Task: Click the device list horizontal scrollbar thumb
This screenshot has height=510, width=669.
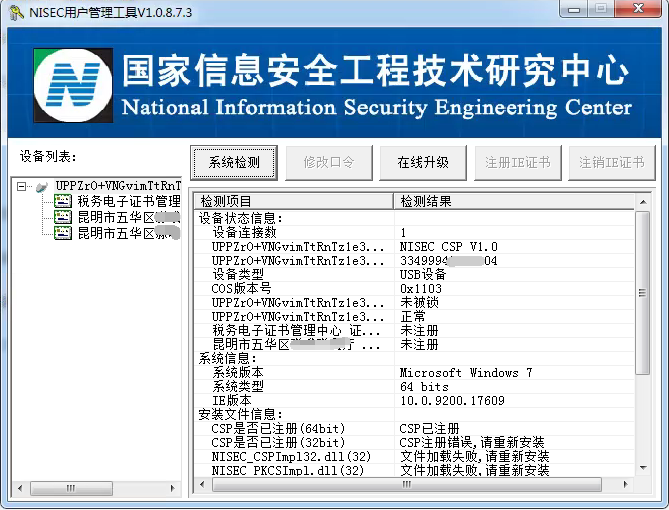Action: pos(71,488)
